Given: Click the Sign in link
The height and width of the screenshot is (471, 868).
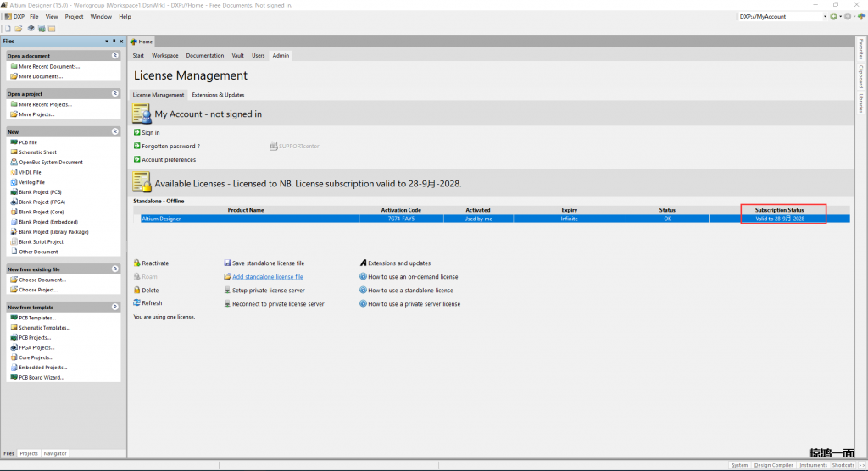Looking at the screenshot, I should (150, 133).
